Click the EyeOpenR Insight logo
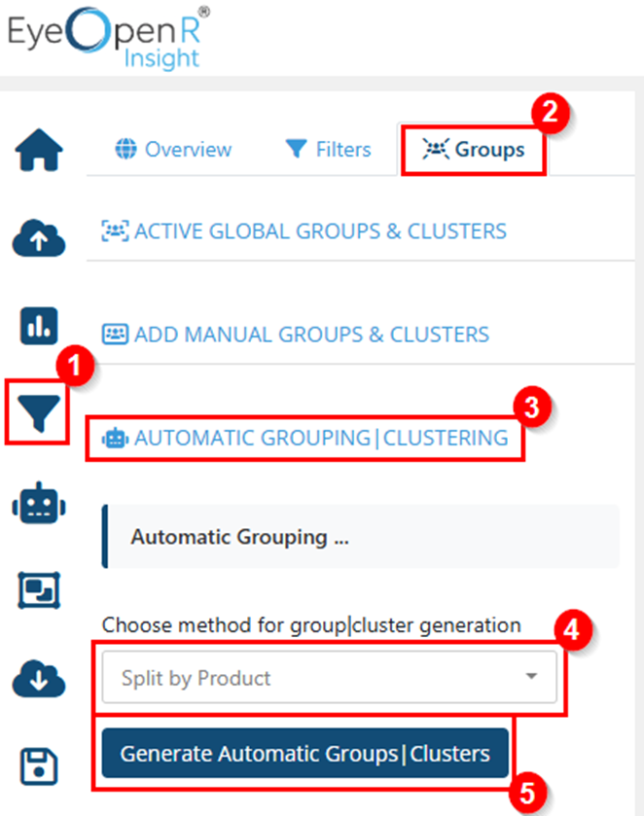 [x=109, y=38]
